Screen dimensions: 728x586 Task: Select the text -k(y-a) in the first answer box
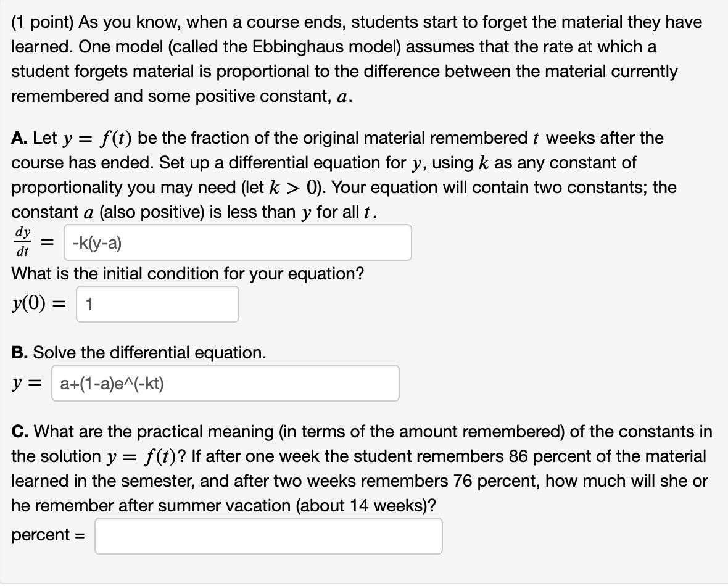click(94, 242)
